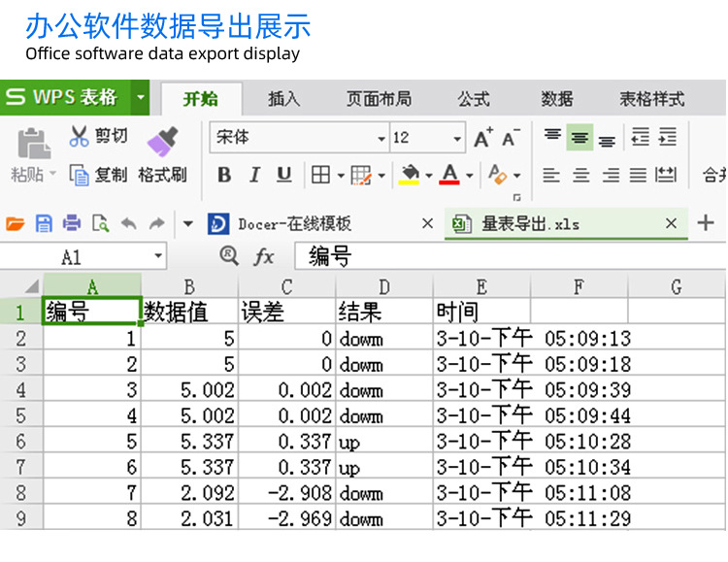Expand the Paste options arrow
The height and width of the screenshot is (562, 728).
tap(53, 173)
